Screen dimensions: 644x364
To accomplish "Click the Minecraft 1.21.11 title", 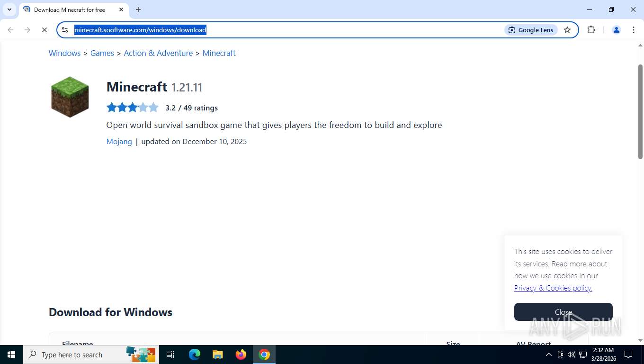I will pos(154,87).
